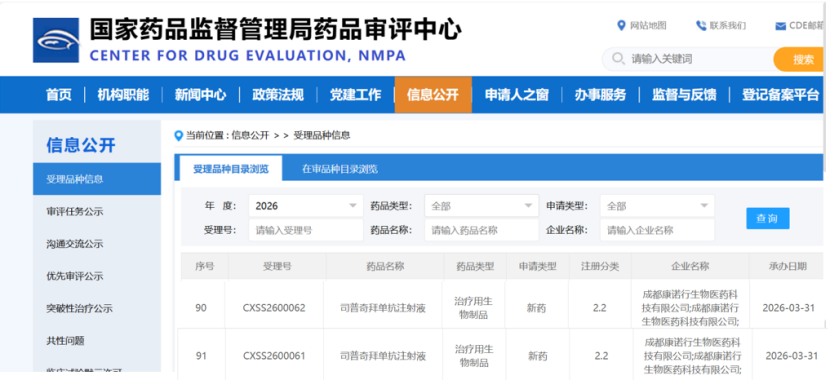This screenshot has width=830, height=381.
Task: Expand the 年度 dropdown showing 2026
Action: click(305, 206)
